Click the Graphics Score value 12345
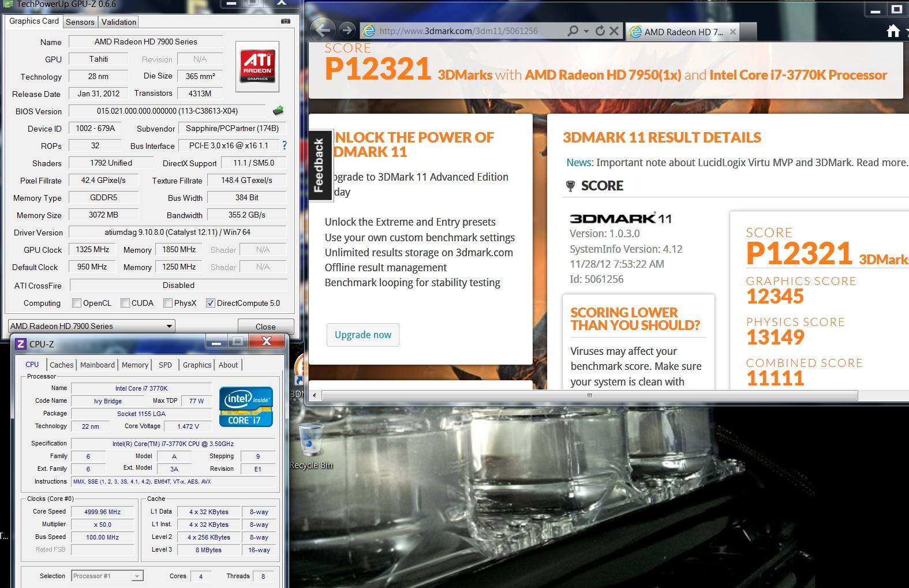 (x=775, y=297)
